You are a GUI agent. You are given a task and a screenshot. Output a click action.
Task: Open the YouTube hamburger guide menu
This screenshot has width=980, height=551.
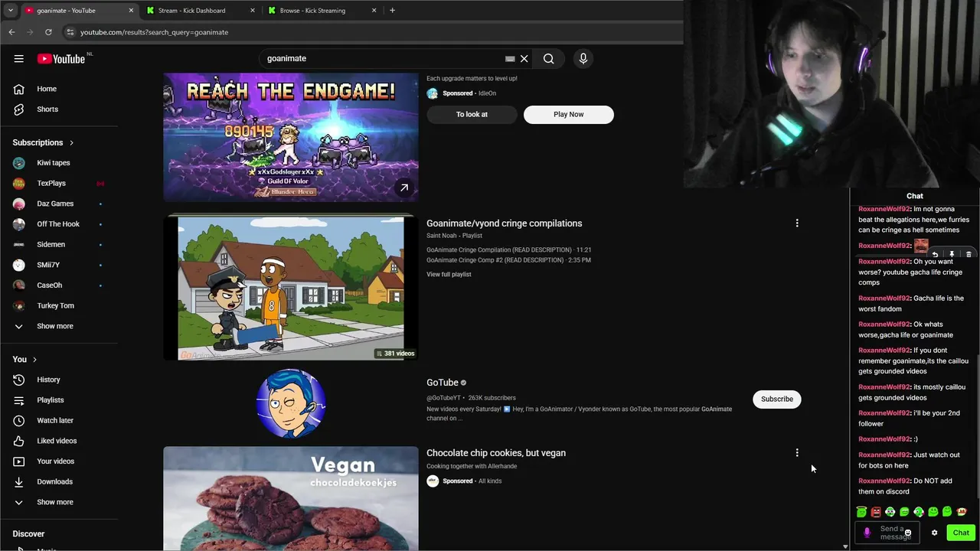click(x=18, y=58)
